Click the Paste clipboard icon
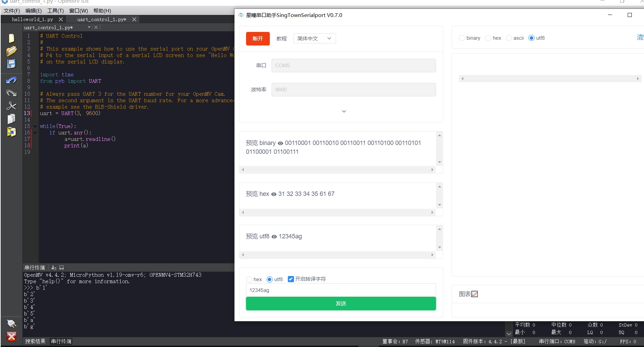 click(11, 132)
